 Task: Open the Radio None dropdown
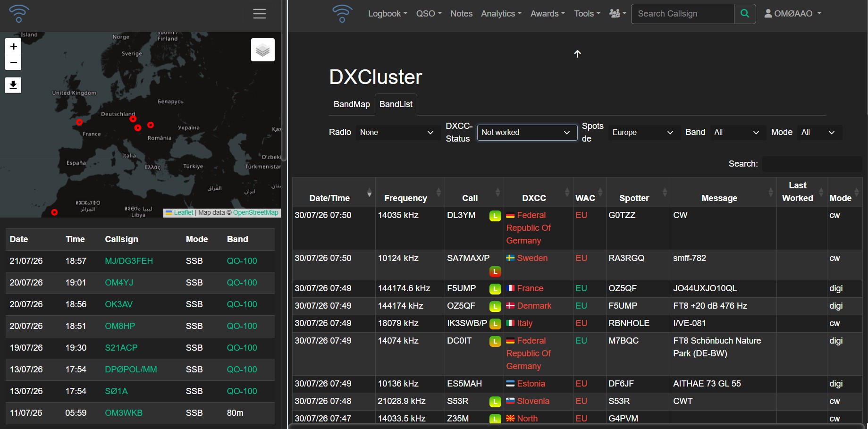(397, 133)
